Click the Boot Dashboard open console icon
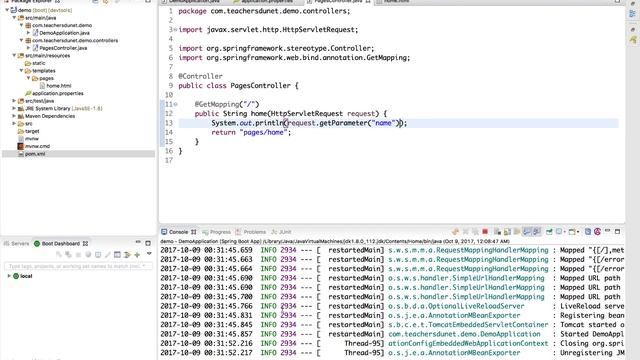Screen dimensions: 640x360 (98, 255)
